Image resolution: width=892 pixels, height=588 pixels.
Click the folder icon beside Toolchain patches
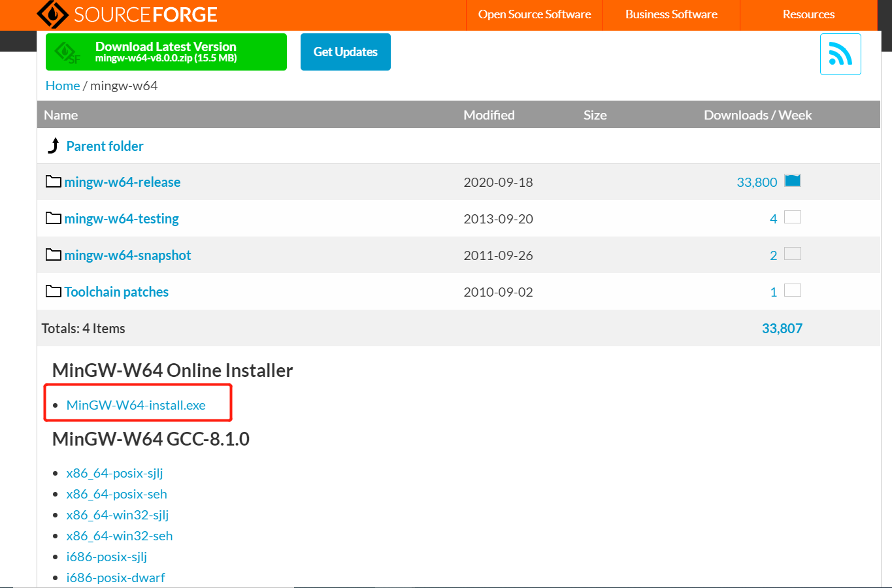[53, 291]
